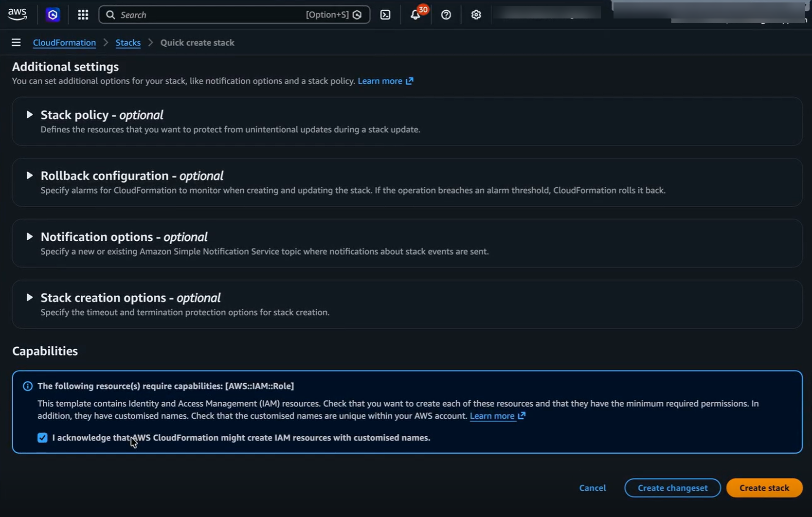Click external link icon beside Capabilities Learn more
Screen dimensions: 812x517
coord(522,415)
